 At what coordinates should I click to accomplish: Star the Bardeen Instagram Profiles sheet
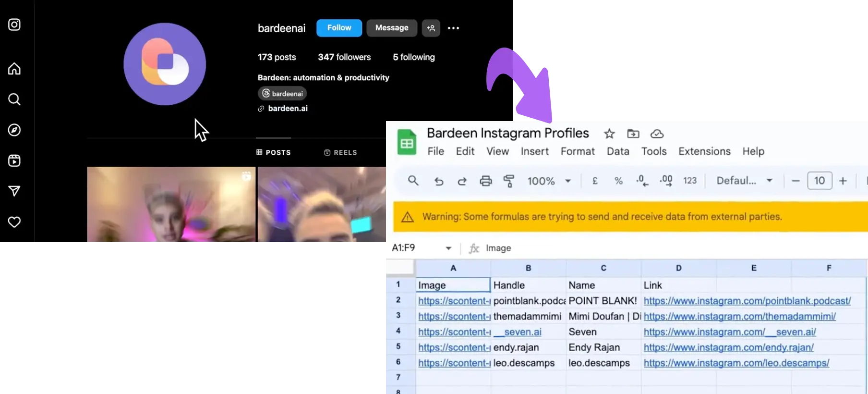[x=609, y=134]
